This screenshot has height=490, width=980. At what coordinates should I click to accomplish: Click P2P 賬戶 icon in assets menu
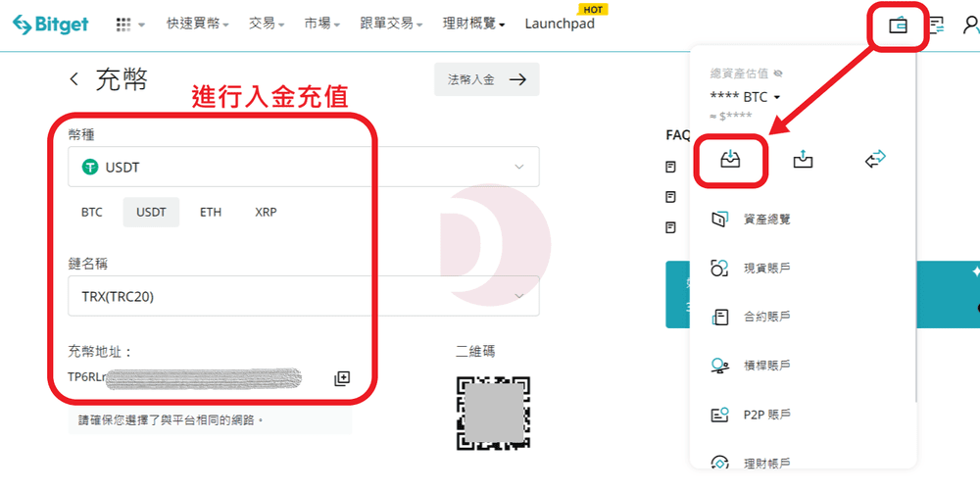pyautogui.click(x=719, y=415)
